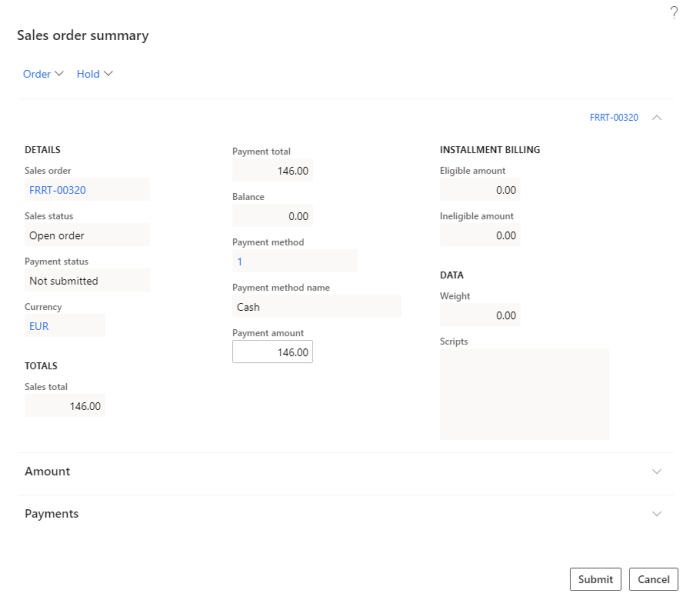
Task: Collapse the FRRT-00320 header section
Action: tap(657, 118)
